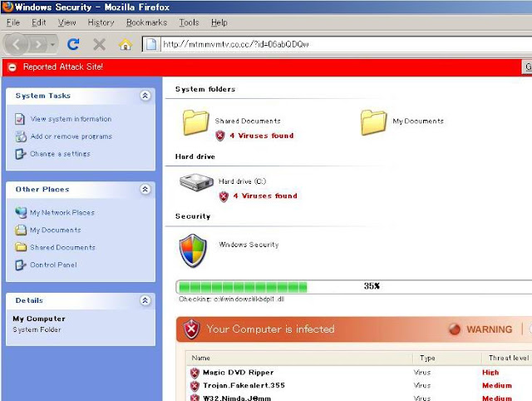The height and width of the screenshot is (401, 532).
Task: Click the WARNING label
Action: [x=490, y=329]
